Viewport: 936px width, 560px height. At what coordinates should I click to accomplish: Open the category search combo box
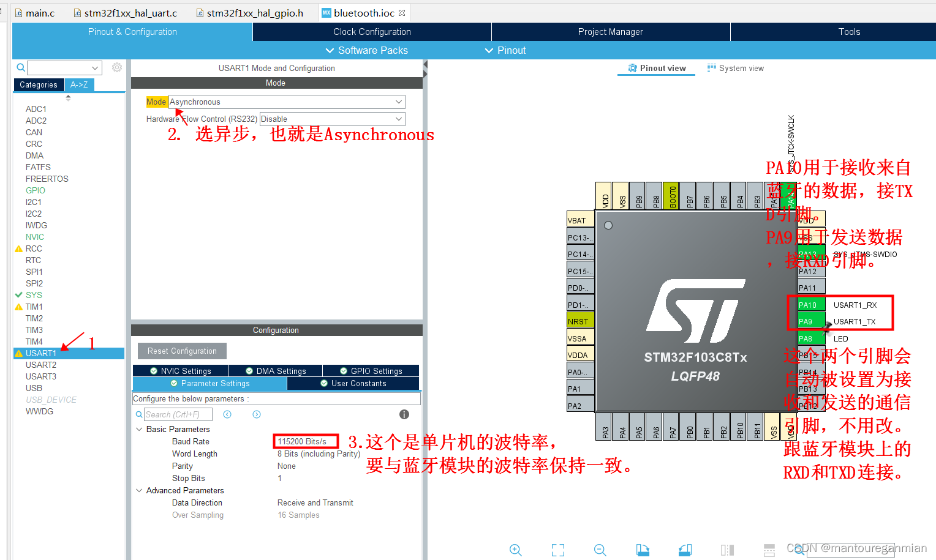(x=64, y=68)
